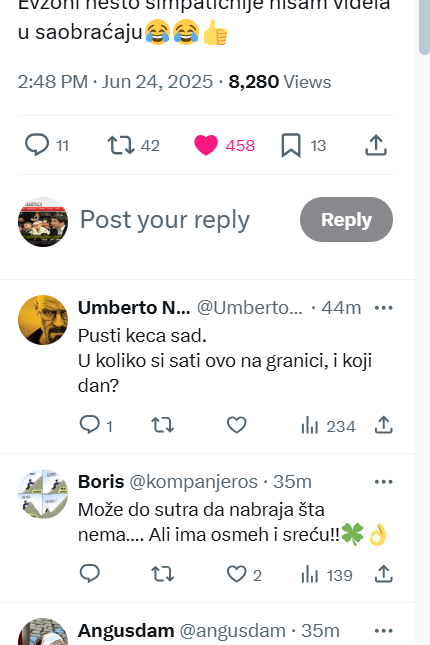Open more options for Boris's reply

tap(384, 482)
